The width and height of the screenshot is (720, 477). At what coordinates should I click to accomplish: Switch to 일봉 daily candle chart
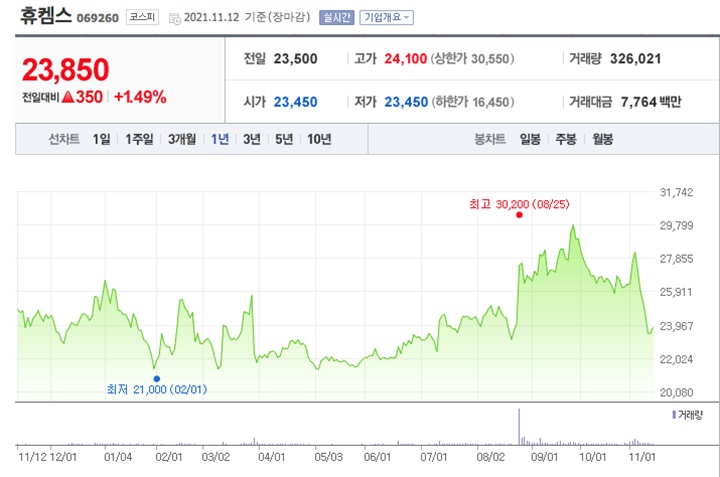530,139
